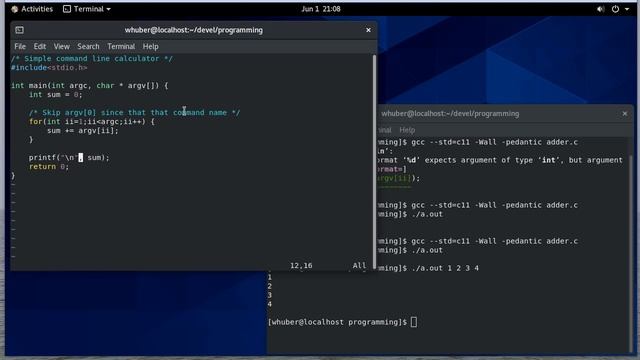Click the 'int sum = 0;' line

point(56,95)
